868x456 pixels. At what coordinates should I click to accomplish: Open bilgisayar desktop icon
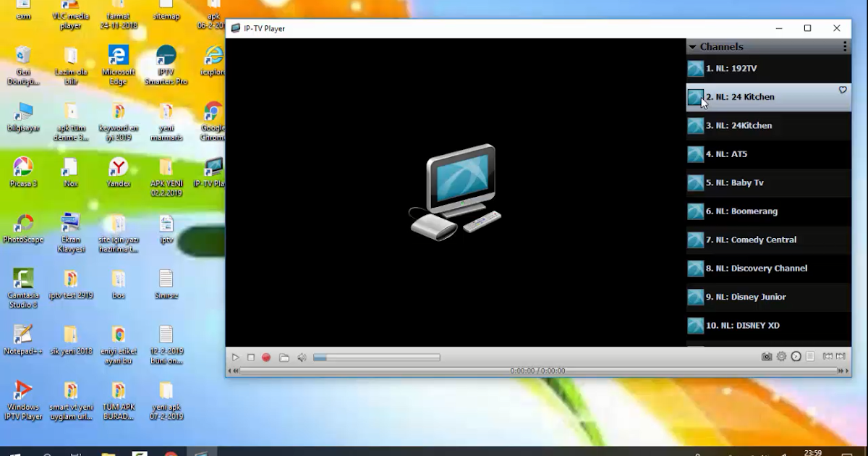tap(23, 117)
